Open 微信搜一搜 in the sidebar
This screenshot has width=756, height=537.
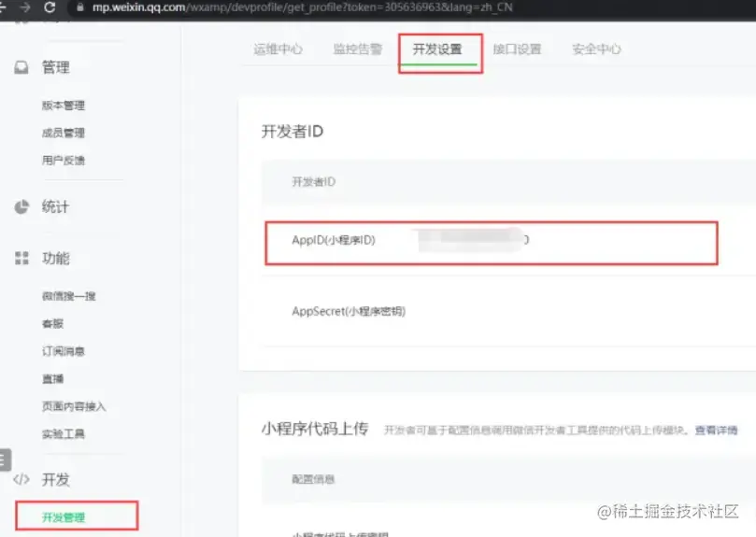pyautogui.click(x=68, y=296)
